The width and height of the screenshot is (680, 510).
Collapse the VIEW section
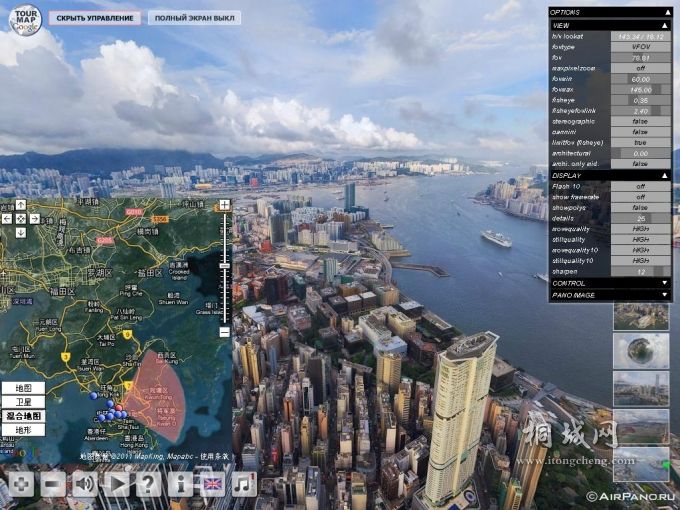pos(665,25)
